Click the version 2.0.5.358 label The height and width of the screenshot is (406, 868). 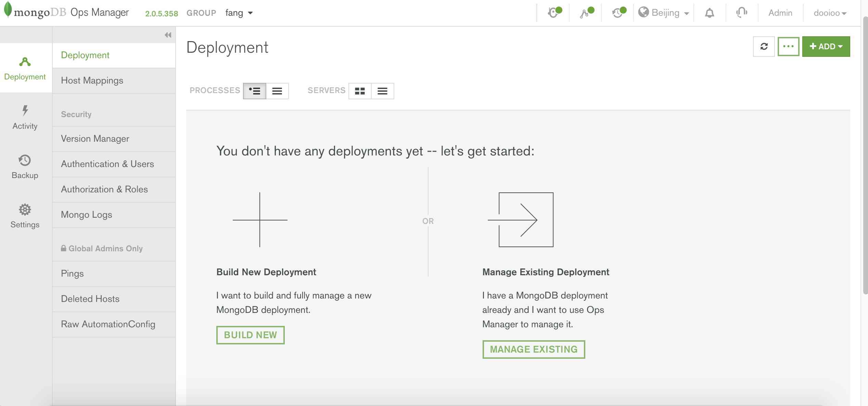tap(162, 13)
